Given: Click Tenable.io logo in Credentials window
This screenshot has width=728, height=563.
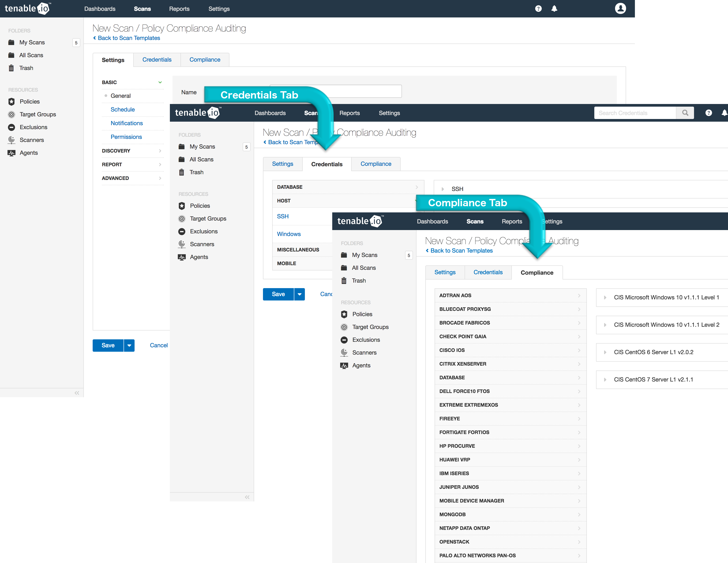Looking at the screenshot, I should coord(198,113).
